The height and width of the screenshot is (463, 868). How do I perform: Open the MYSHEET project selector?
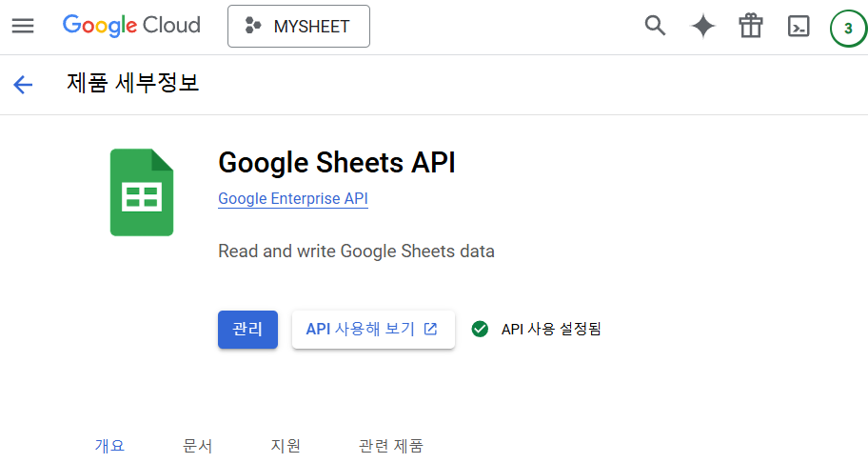tap(299, 26)
